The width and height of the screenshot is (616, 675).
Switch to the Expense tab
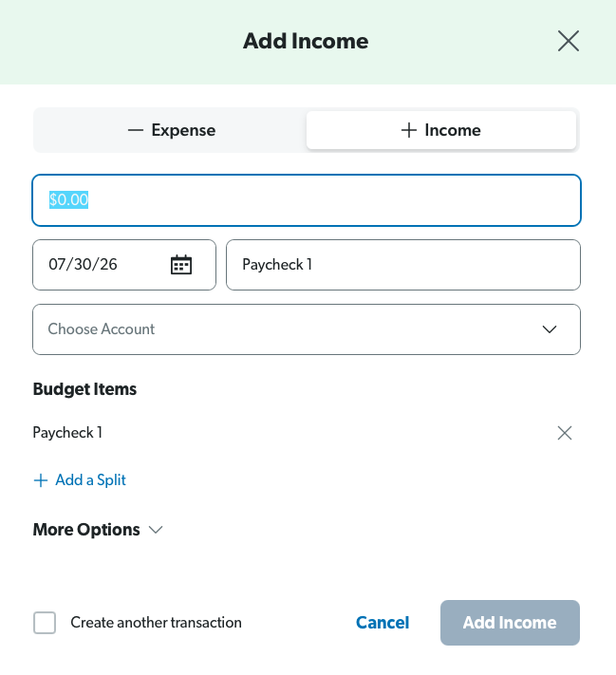(171, 130)
